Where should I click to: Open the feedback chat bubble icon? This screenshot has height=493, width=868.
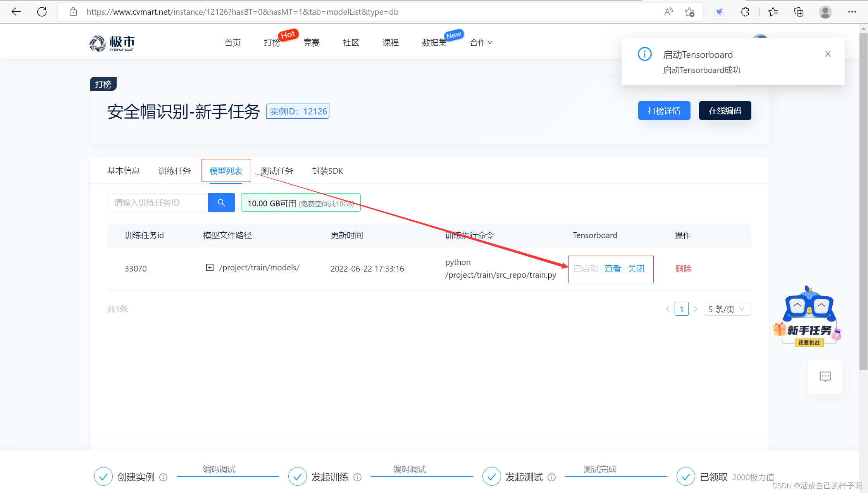pos(825,376)
